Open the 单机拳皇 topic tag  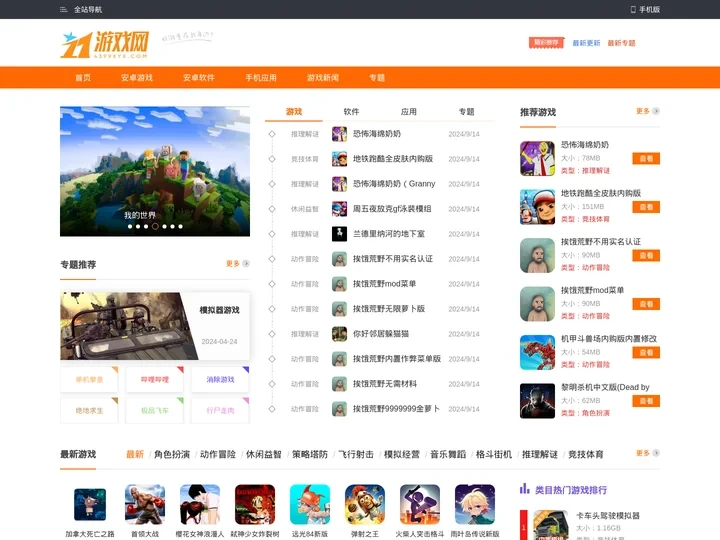click(89, 380)
